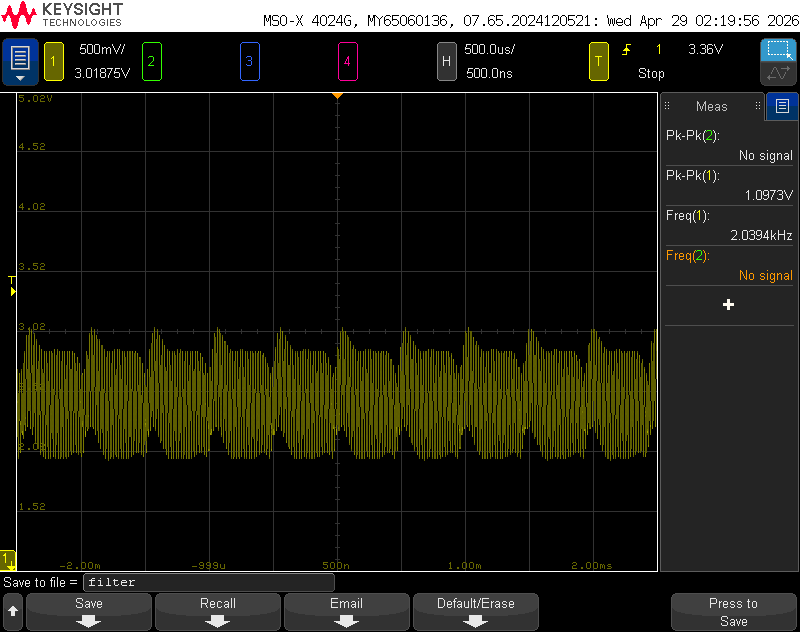Select the Freq(2) No signal measurement

point(729,265)
